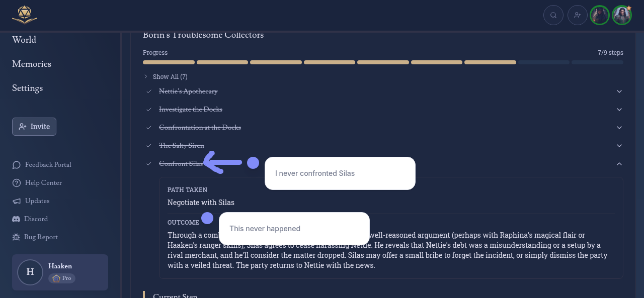Open the first character avatar
644x298 pixels.
(600, 15)
